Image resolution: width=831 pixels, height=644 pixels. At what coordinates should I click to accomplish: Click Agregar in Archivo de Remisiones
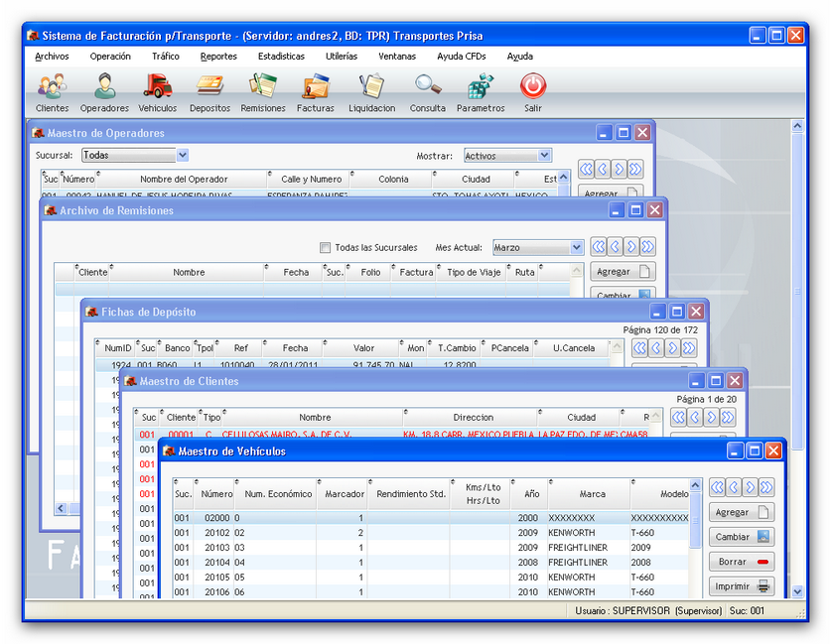tap(623, 272)
